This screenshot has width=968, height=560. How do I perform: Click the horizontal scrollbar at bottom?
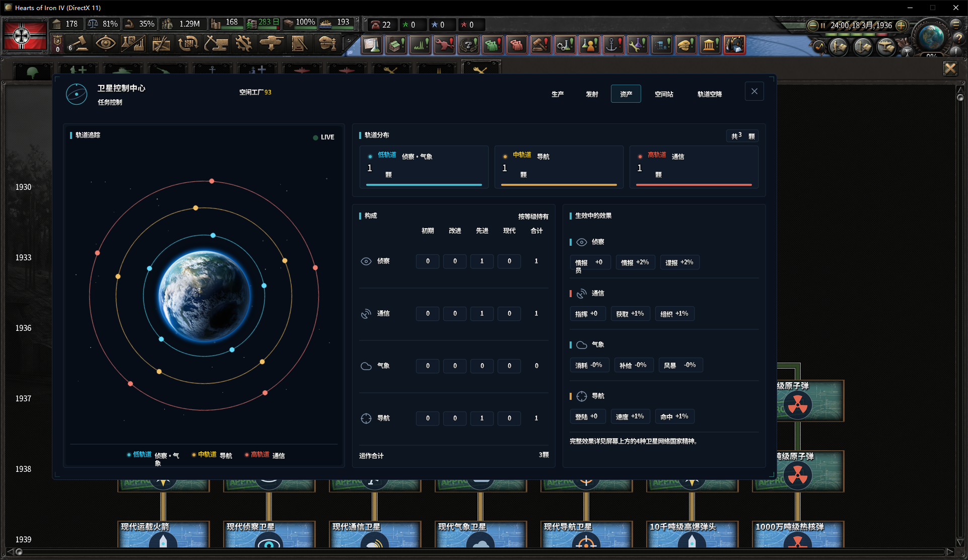(480, 552)
